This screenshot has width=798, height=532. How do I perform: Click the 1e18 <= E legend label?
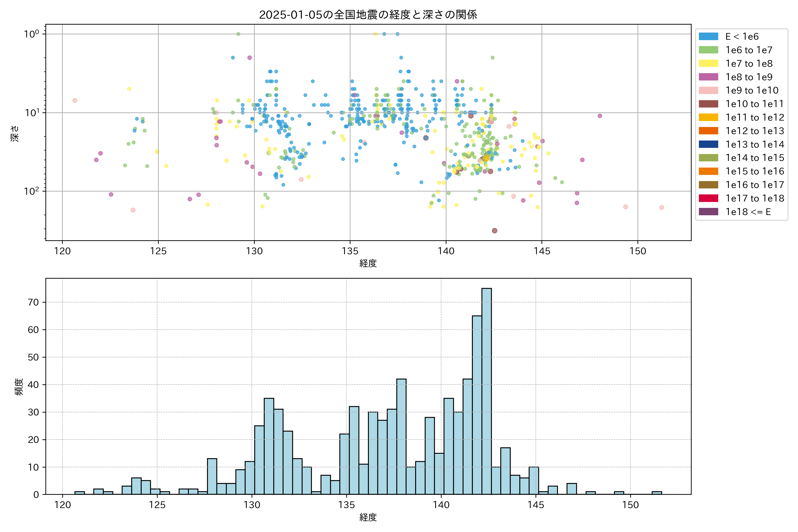pyautogui.click(x=748, y=212)
